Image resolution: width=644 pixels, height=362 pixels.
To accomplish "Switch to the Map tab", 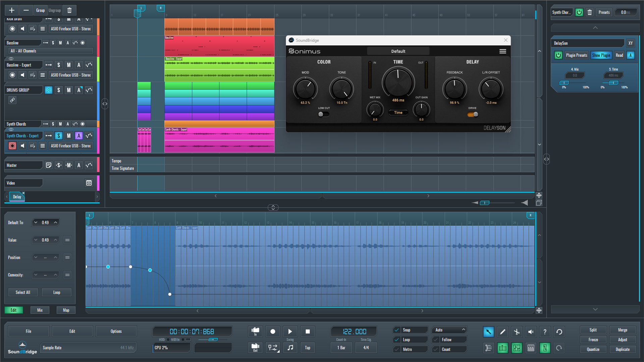I will (66, 310).
